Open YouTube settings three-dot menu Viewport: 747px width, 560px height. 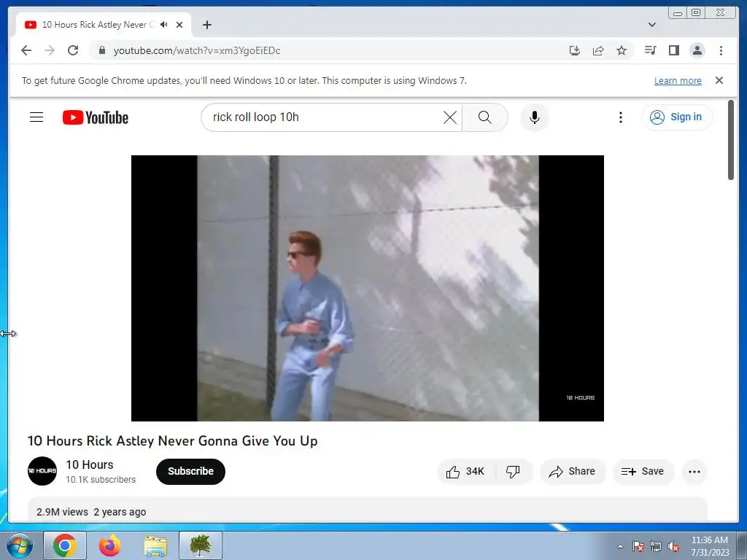point(620,117)
